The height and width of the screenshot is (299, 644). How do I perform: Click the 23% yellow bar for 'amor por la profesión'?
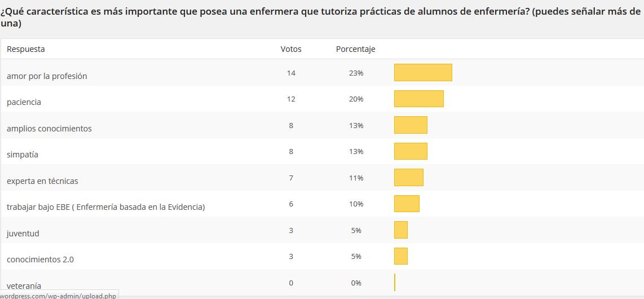(423, 73)
